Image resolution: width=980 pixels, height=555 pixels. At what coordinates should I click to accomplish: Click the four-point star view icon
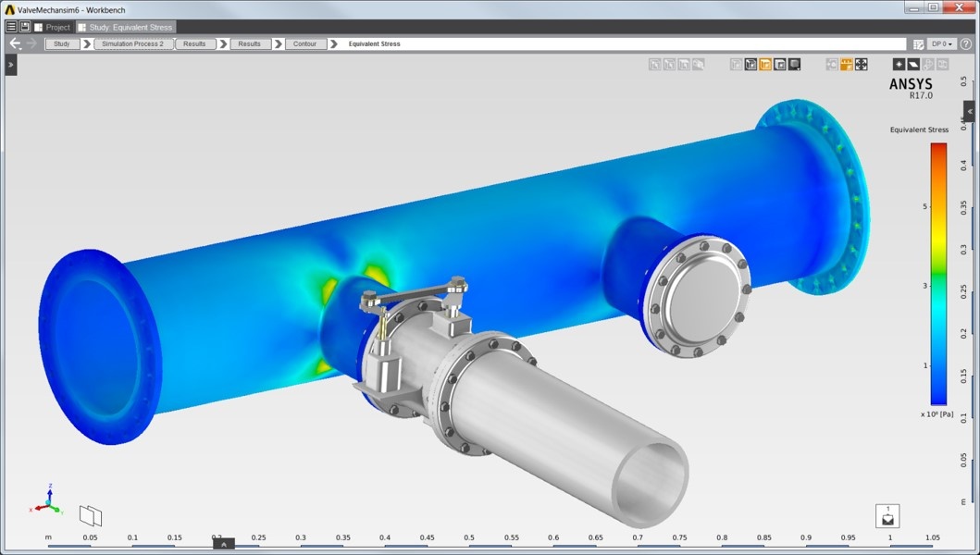[899, 65]
